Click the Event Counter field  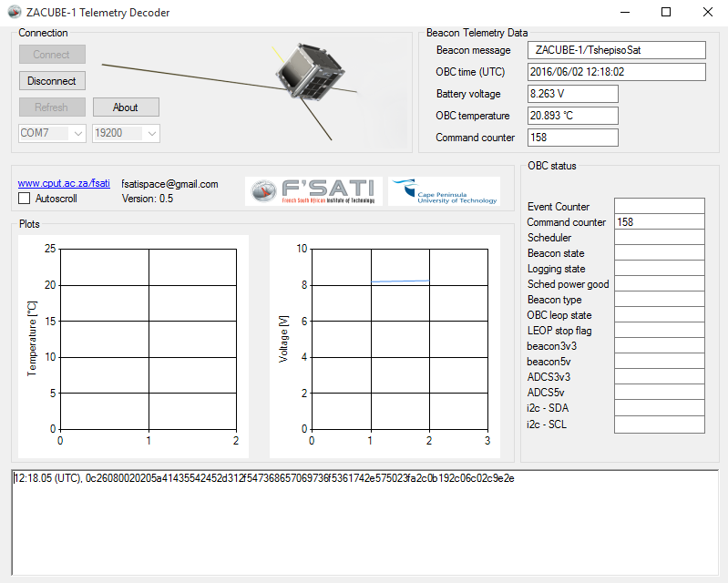(x=660, y=206)
